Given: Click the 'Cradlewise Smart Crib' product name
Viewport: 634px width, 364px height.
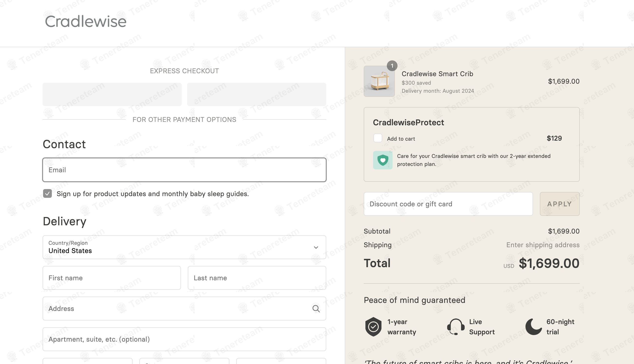Looking at the screenshot, I should coord(437,74).
